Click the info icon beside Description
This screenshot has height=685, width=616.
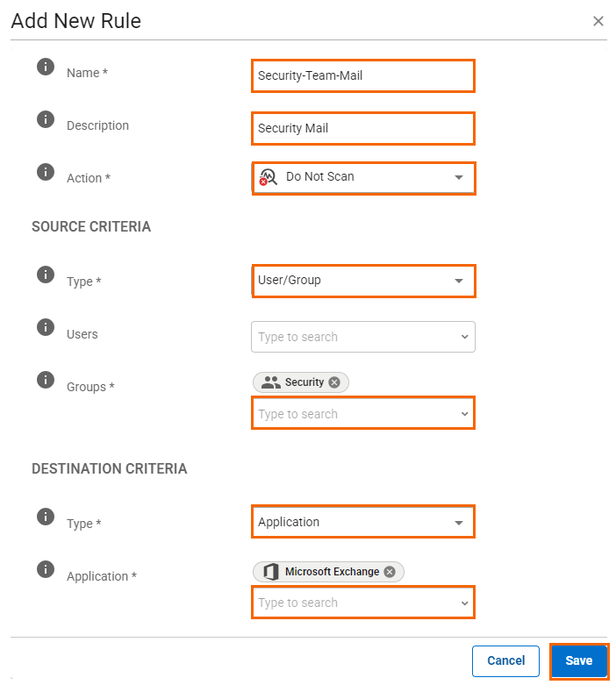46,119
